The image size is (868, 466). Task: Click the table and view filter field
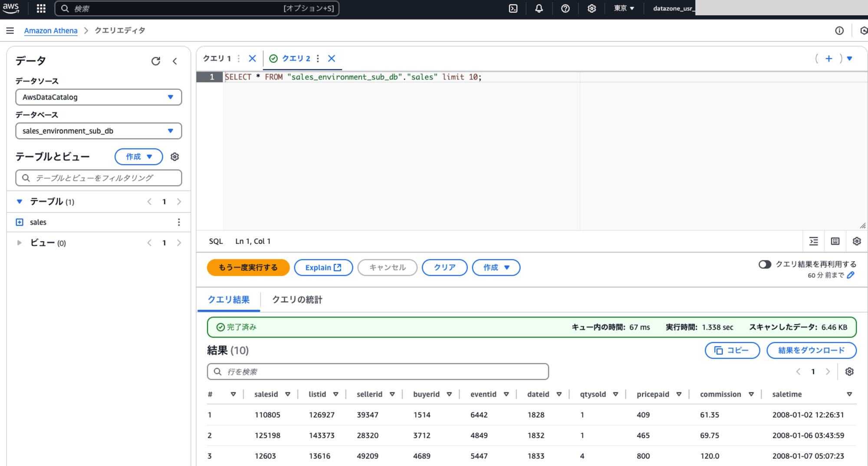99,178
